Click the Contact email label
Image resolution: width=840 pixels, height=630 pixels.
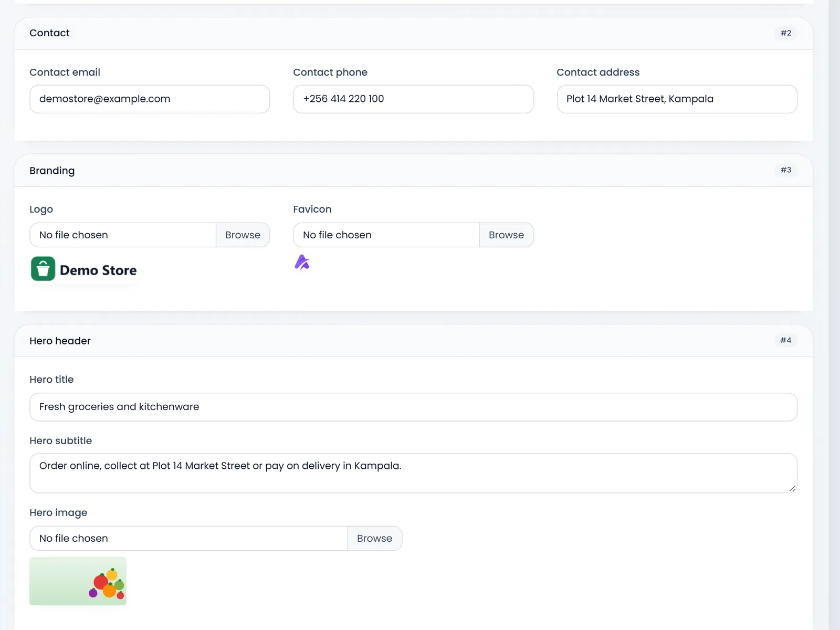click(x=65, y=72)
